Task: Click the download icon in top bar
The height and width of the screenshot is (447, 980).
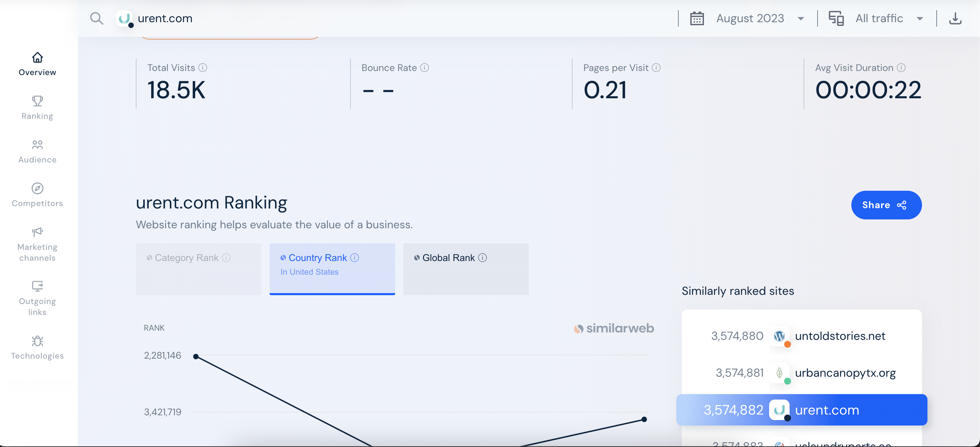Action: 955,18
